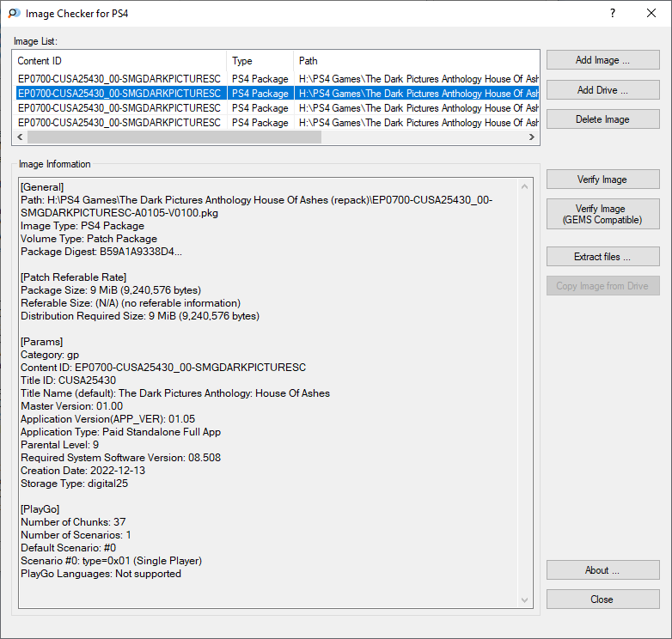The height and width of the screenshot is (639, 672).
Task: Click Required System Software Version line
Action: [120, 458]
